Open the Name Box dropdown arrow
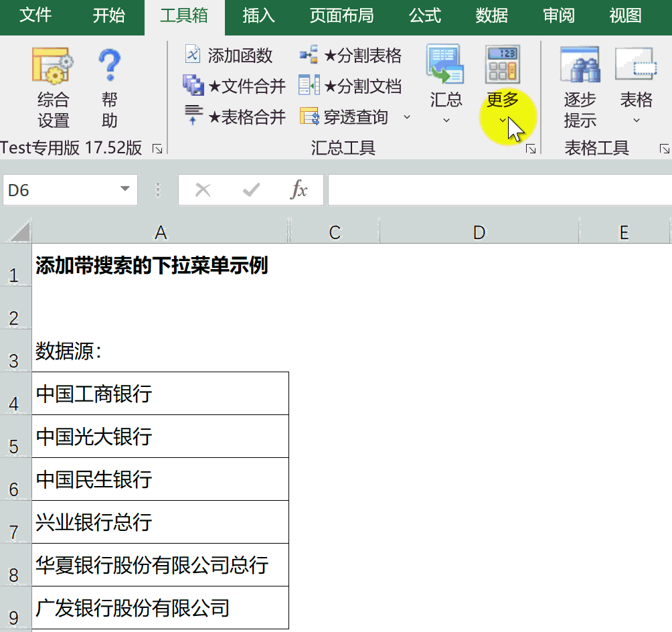This screenshot has height=632, width=672. [x=125, y=190]
